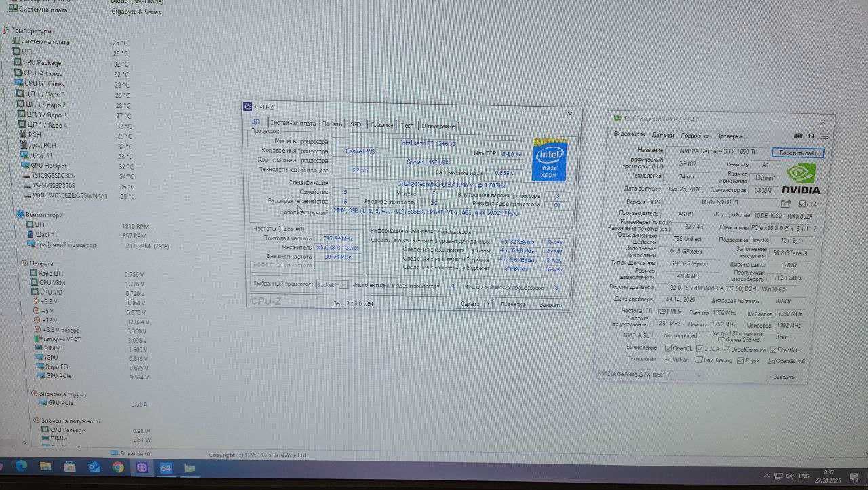The image size is (868, 490).
Task: Click GPU-Z refresh icon
Action: click(811, 136)
